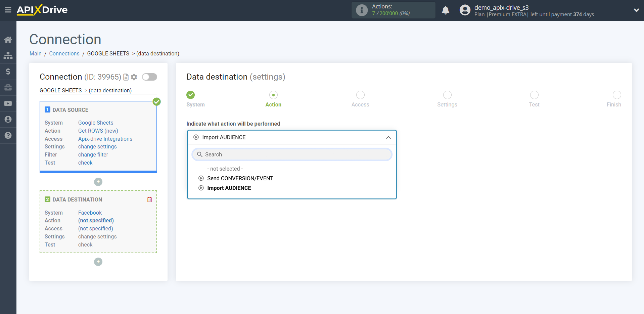Click Apix-drive Integrations access link
644x314 pixels.
(x=105, y=139)
